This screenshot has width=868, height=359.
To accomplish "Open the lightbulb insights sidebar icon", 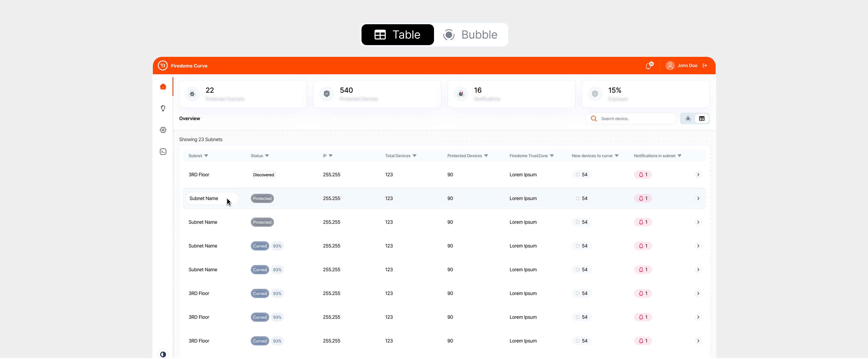I will coord(163,108).
